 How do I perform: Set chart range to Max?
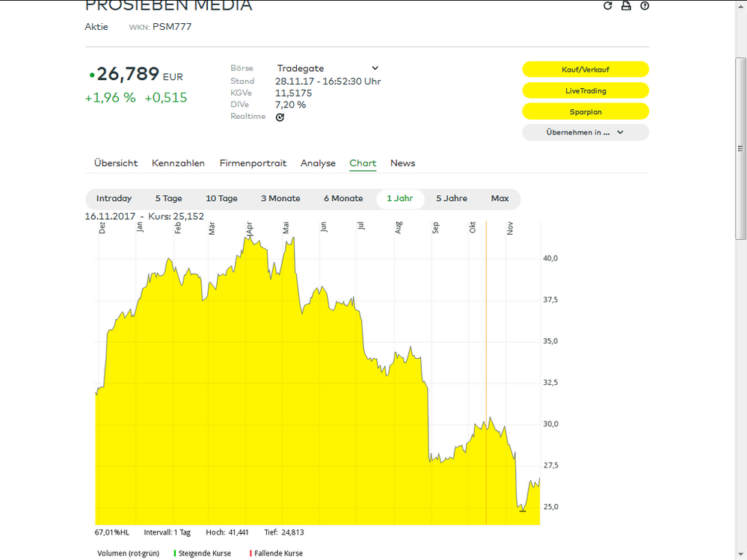click(x=499, y=199)
